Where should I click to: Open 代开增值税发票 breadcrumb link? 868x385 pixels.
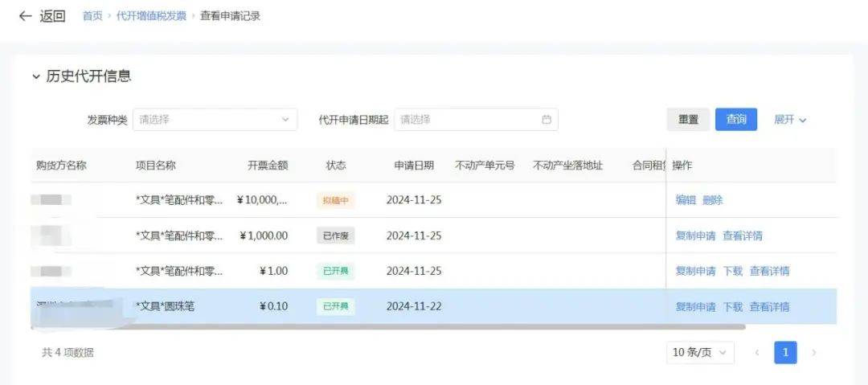pyautogui.click(x=151, y=16)
